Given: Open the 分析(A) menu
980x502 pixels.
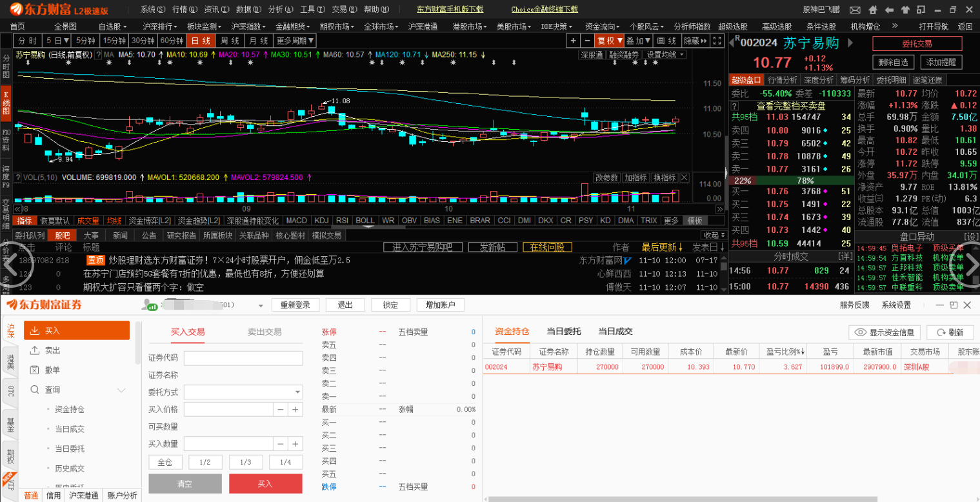Looking at the screenshot, I should (281, 10).
